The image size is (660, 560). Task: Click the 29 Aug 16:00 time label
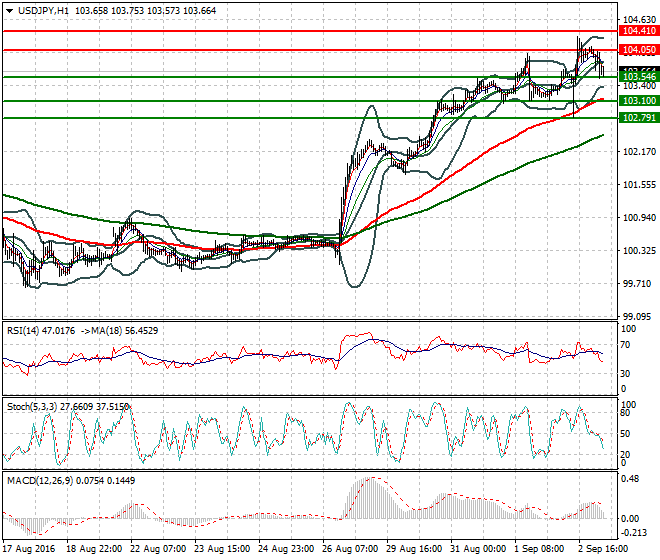pos(414,549)
